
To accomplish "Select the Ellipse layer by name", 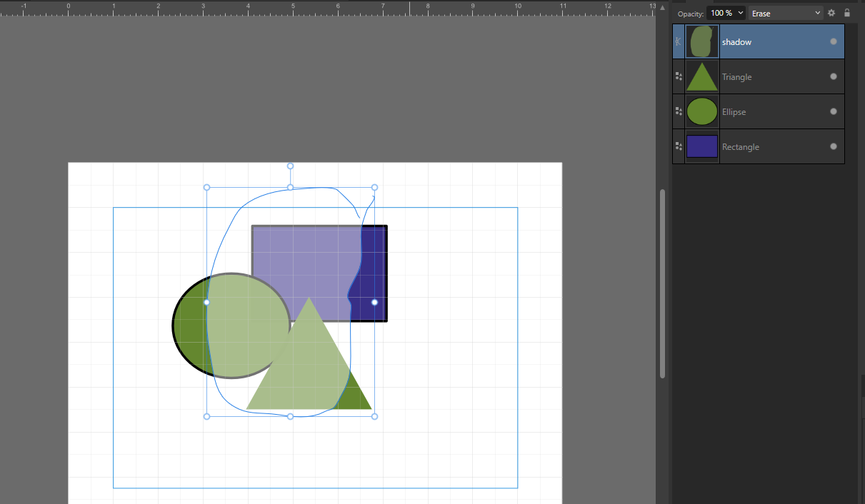I will point(734,112).
